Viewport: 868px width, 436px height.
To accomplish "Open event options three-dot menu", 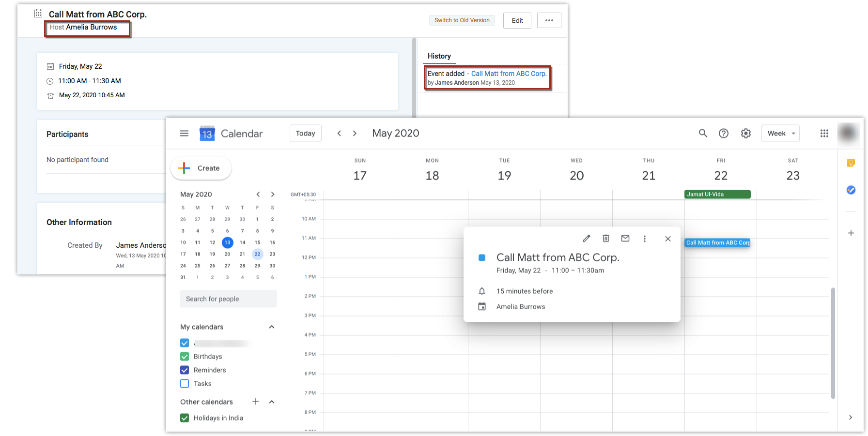I will [x=645, y=239].
